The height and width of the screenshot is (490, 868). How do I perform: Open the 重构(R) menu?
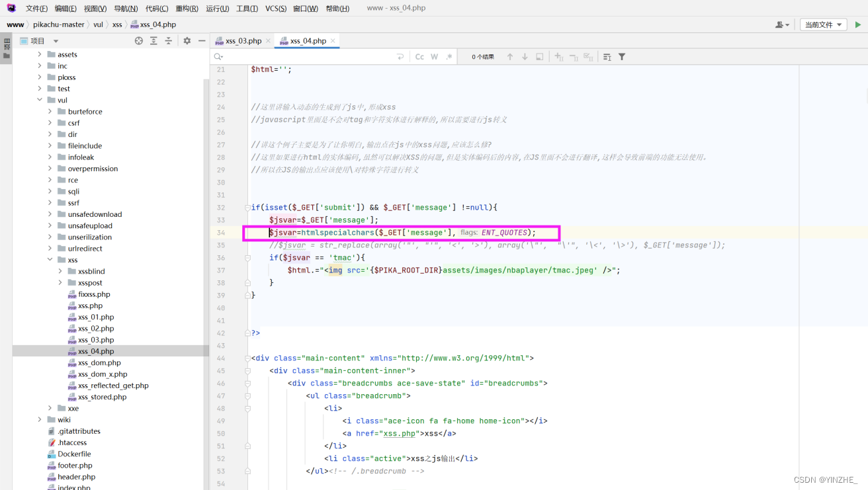187,9
